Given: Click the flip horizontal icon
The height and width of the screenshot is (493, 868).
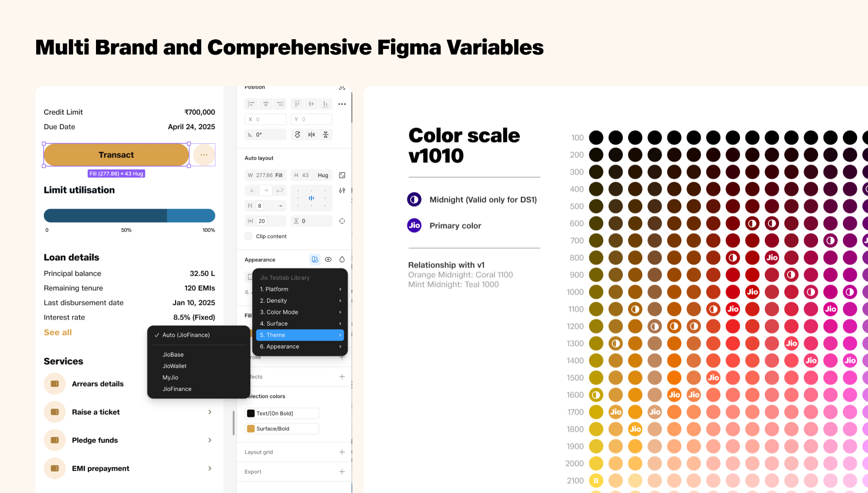Looking at the screenshot, I should 311,135.
